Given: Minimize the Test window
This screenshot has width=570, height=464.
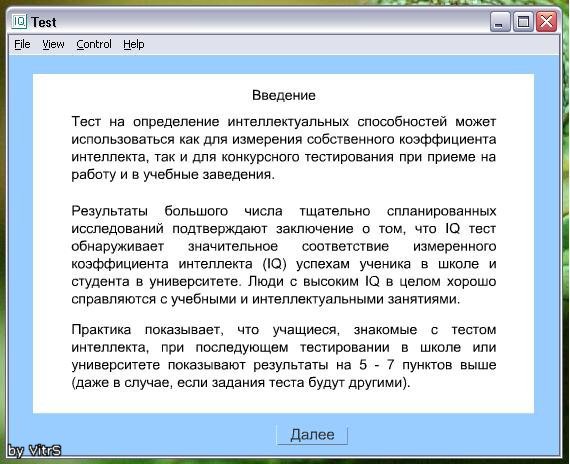Looking at the screenshot, I should (500, 21).
